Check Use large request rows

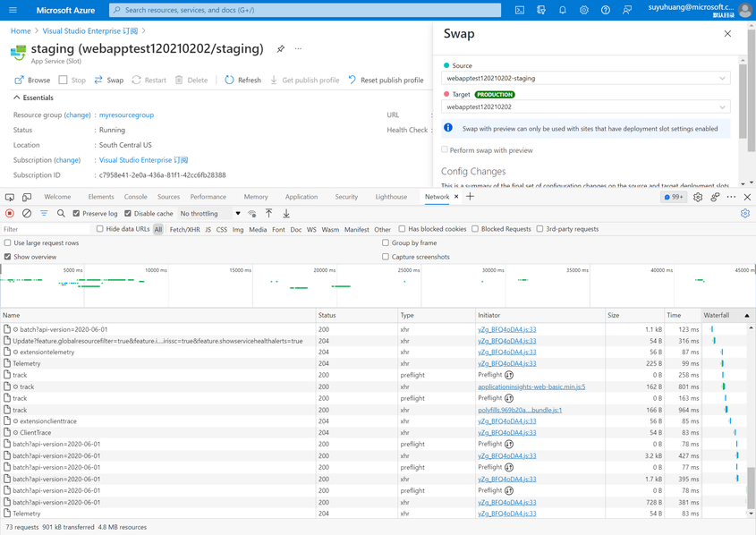click(x=8, y=243)
